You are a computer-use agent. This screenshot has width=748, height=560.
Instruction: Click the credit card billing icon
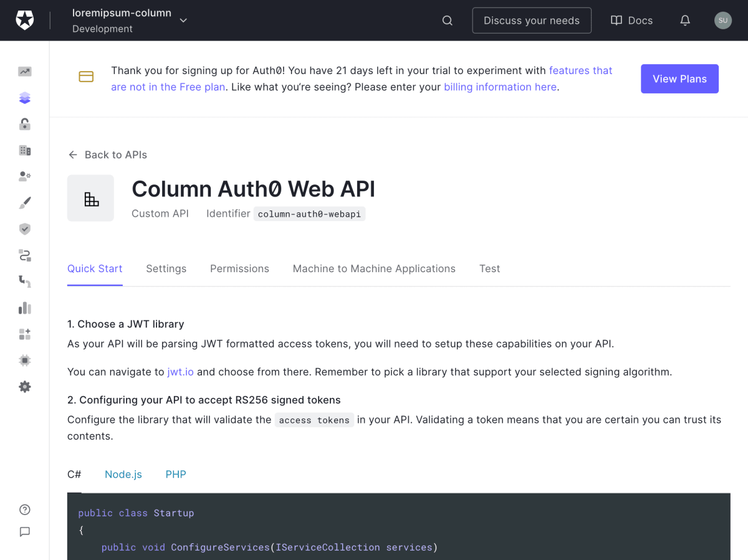(x=86, y=77)
